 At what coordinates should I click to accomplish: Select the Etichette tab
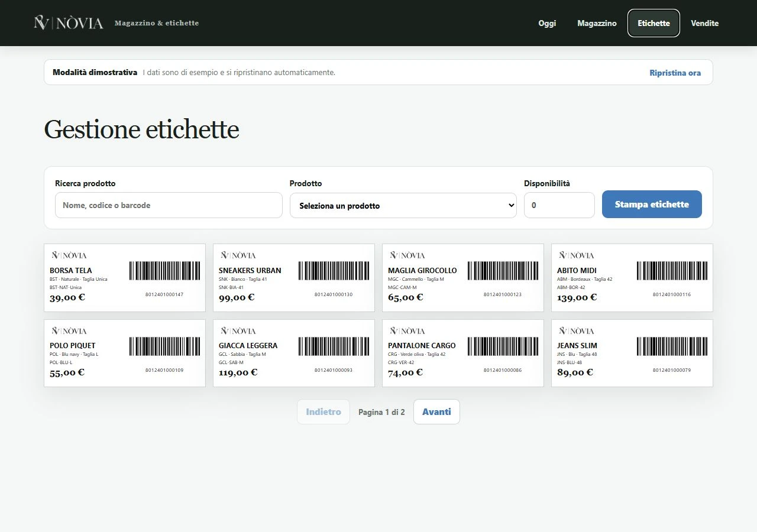point(654,23)
